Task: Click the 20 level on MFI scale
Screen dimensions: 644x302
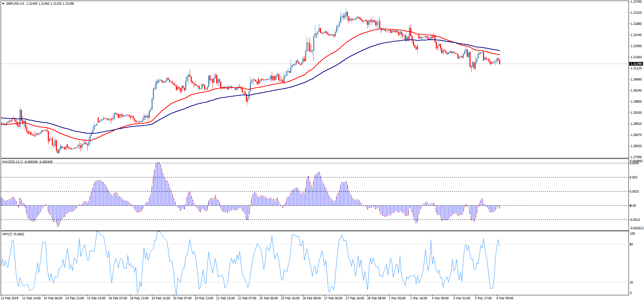Action: [632, 282]
